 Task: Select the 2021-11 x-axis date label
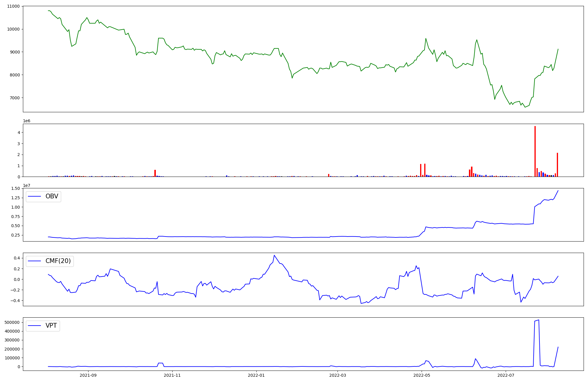click(172, 375)
